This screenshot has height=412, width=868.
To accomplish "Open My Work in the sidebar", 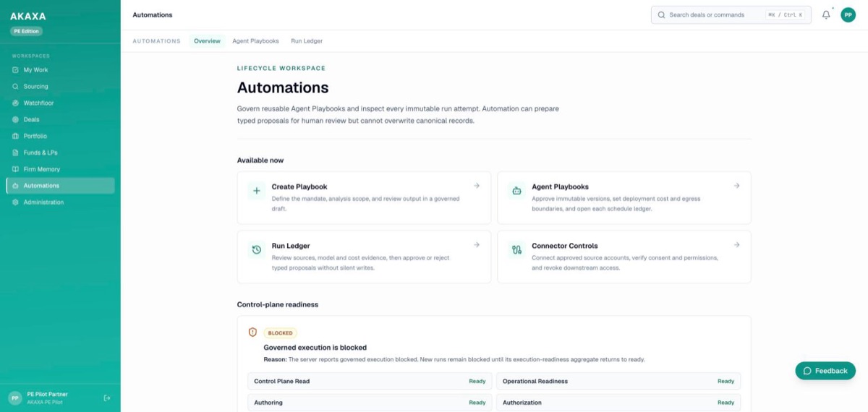I will 60,70.
